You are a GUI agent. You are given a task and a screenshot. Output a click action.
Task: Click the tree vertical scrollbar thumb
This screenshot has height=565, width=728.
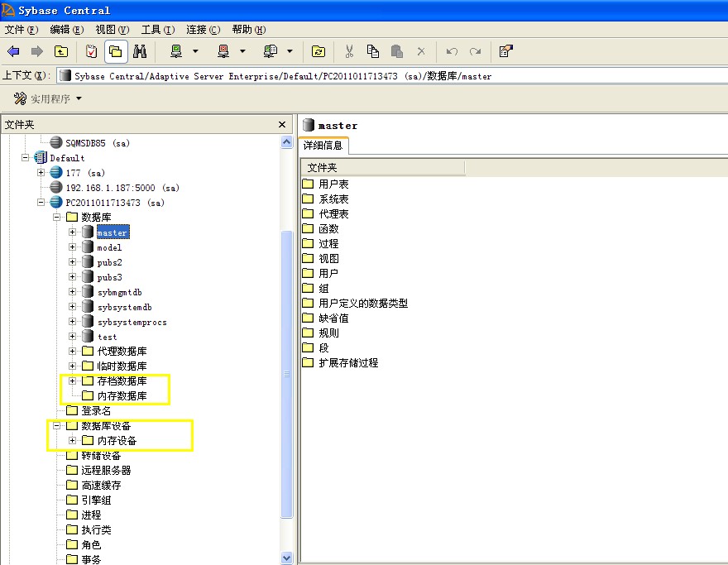coord(287,374)
